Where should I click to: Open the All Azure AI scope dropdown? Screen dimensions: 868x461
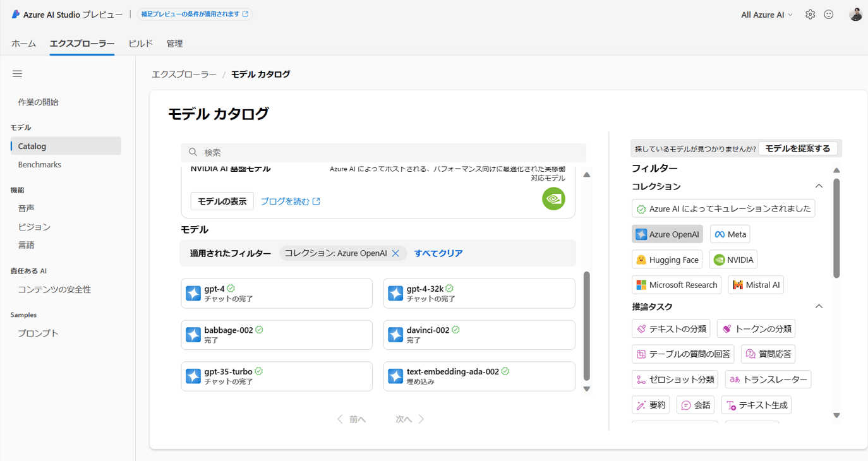(767, 15)
